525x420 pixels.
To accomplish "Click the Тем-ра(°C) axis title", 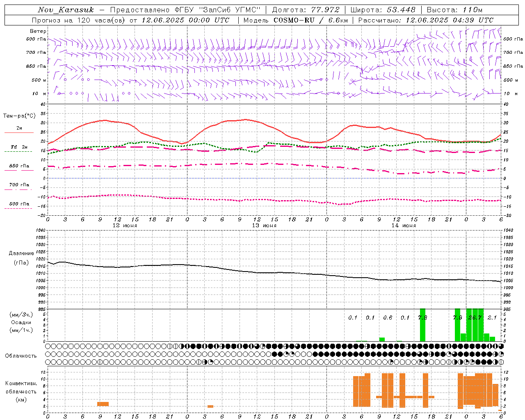I will click(19, 116).
